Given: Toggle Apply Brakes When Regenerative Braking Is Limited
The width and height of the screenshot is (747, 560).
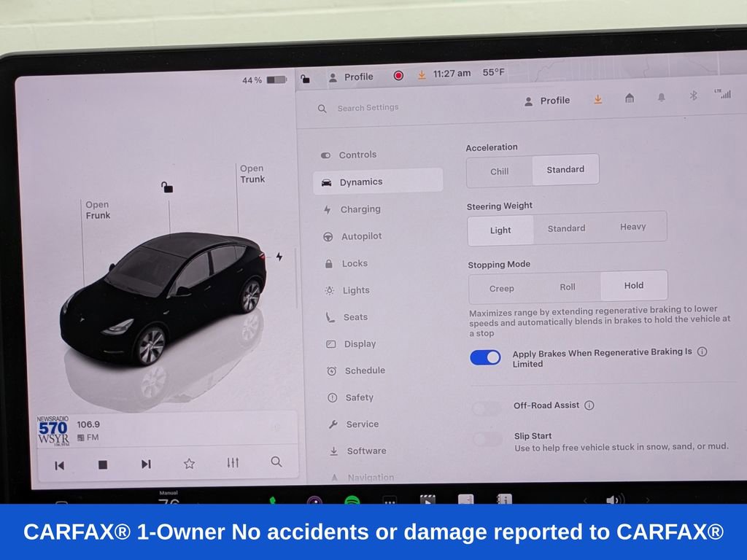Looking at the screenshot, I should click(485, 357).
